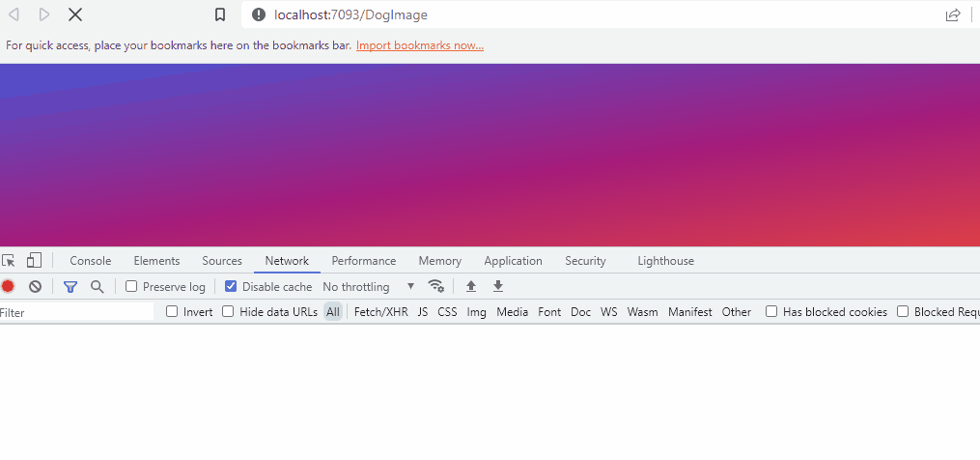Filter requests by JS
Viewport: 980px width, 460px height.
[423, 312]
